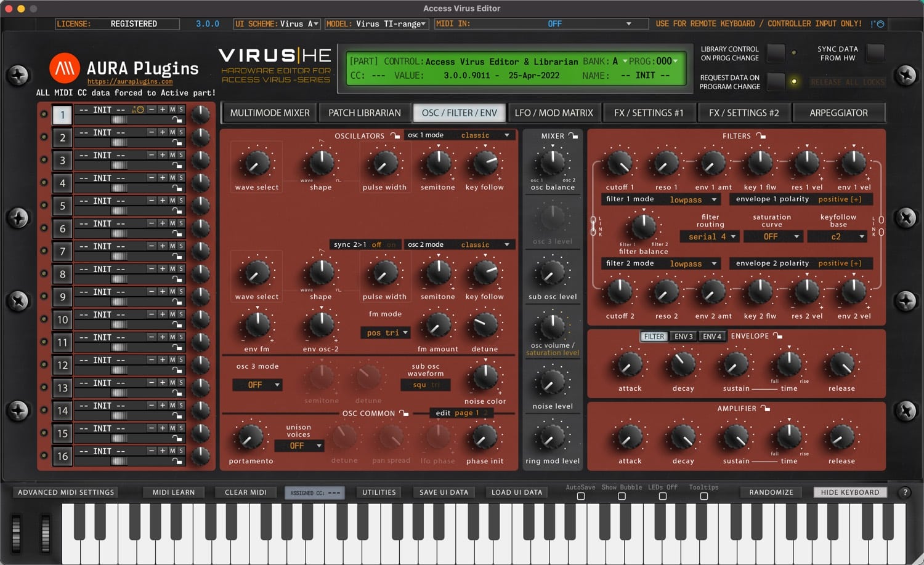Select the ENV3 envelope tab
This screenshot has width=924, height=565.
[x=684, y=337]
